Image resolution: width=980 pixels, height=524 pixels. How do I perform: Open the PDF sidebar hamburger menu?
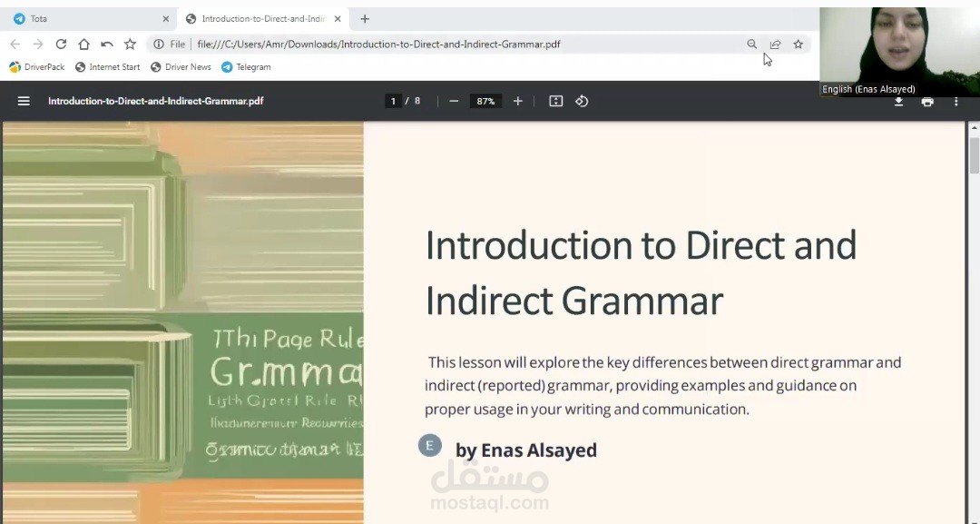(x=24, y=101)
